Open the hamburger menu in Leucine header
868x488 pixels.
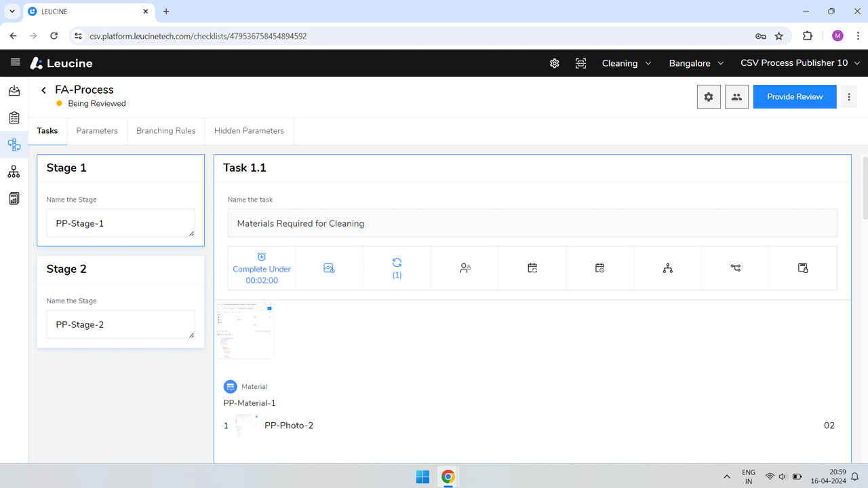pos(15,62)
